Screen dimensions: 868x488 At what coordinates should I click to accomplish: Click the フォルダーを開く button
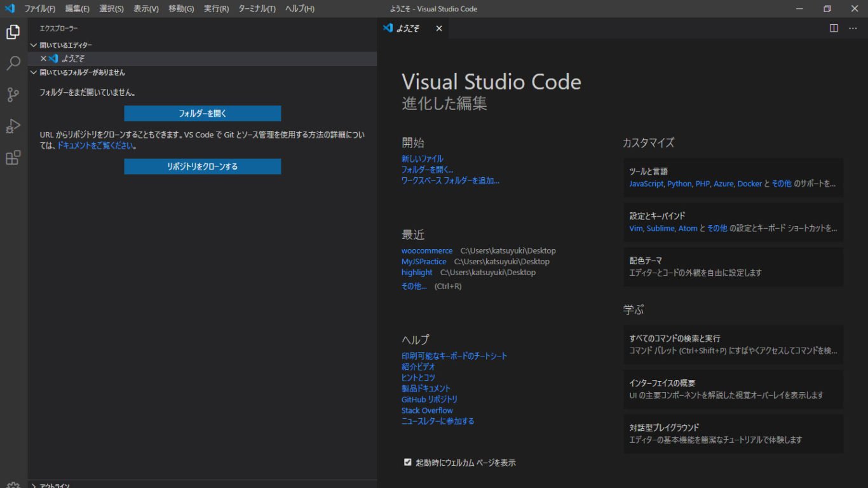pyautogui.click(x=203, y=114)
